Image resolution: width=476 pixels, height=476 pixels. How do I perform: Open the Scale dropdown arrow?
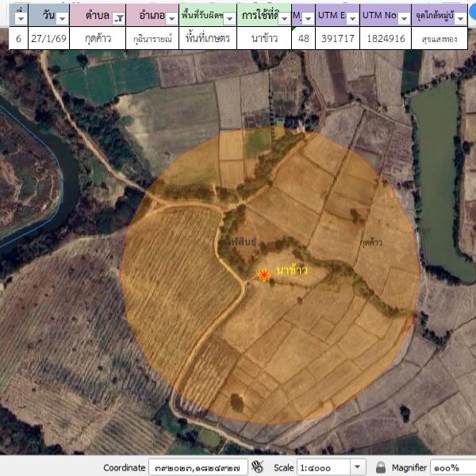[x=357, y=467]
